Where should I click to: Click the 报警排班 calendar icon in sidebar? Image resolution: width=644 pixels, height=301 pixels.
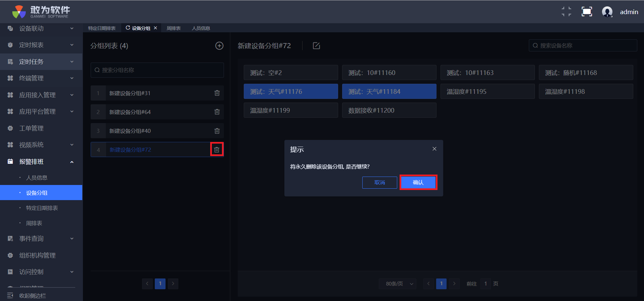[10, 161]
